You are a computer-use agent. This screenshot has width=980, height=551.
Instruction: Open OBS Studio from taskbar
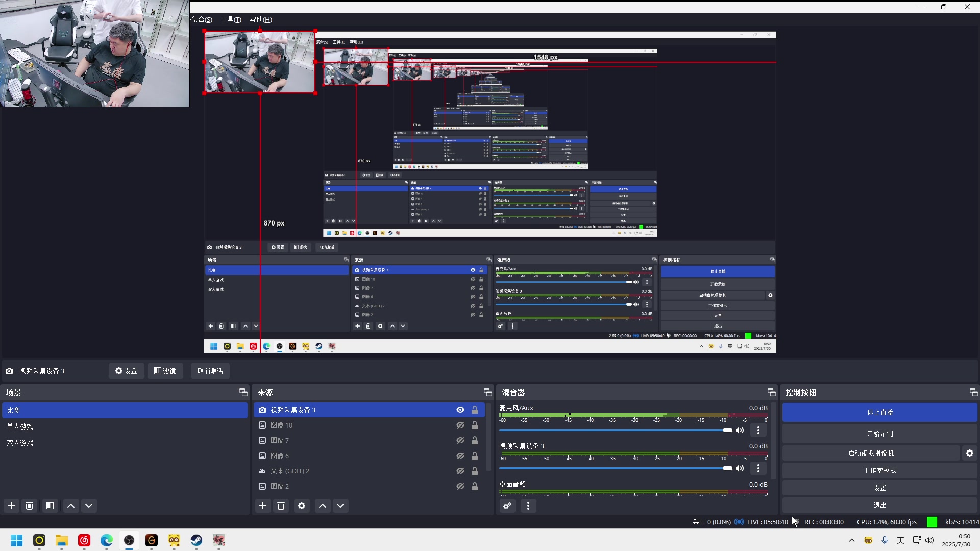[129, 540]
